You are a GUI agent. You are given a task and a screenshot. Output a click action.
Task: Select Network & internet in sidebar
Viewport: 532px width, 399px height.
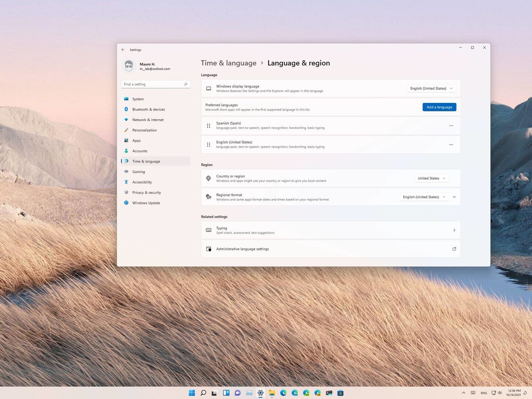coord(156,120)
